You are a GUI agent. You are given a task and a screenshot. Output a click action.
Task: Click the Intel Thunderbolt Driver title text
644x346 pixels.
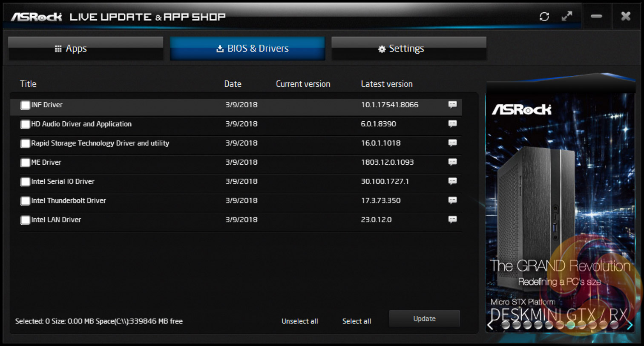click(x=69, y=200)
